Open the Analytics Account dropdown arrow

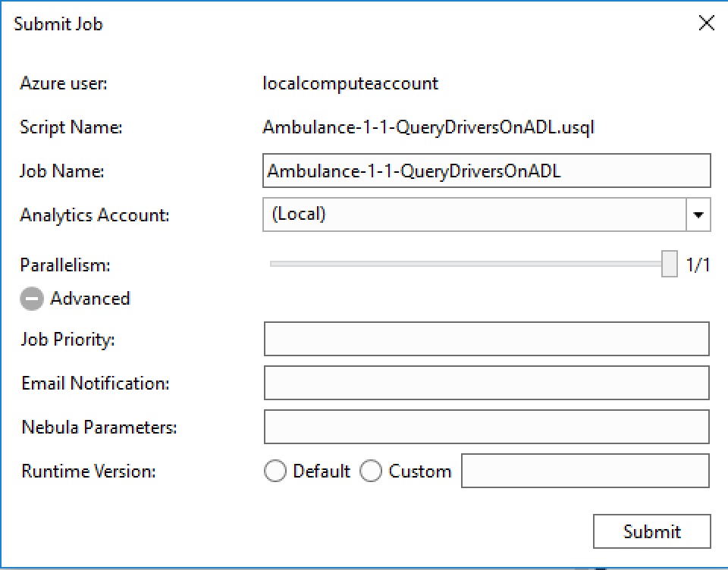pos(698,215)
